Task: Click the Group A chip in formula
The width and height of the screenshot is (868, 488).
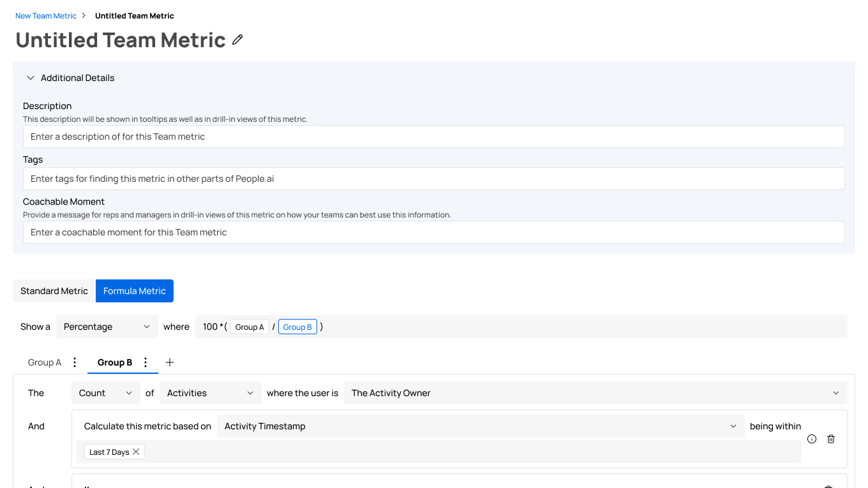Action: pos(250,327)
